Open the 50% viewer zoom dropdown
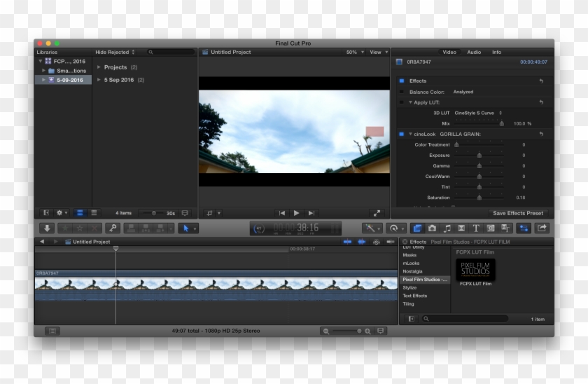 pos(355,52)
